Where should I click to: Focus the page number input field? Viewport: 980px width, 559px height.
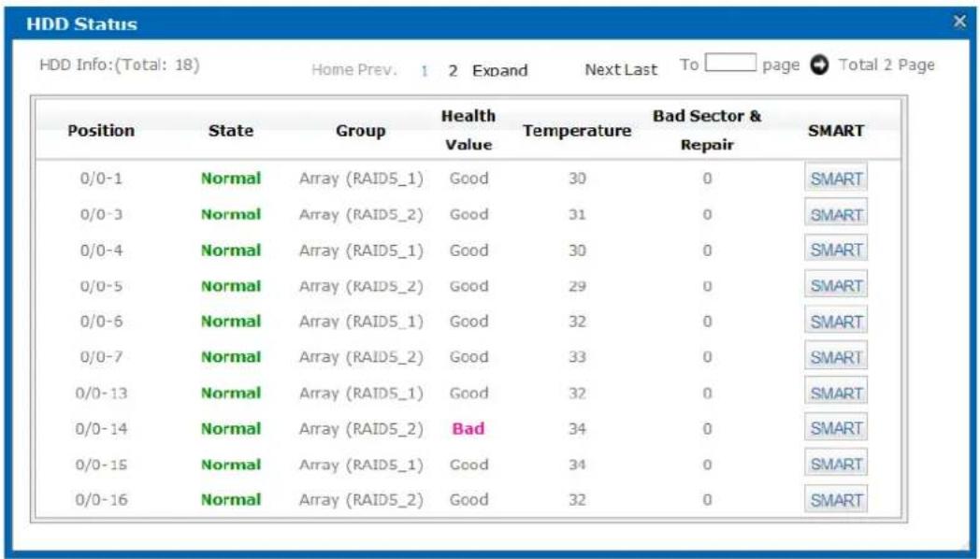(730, 63)
